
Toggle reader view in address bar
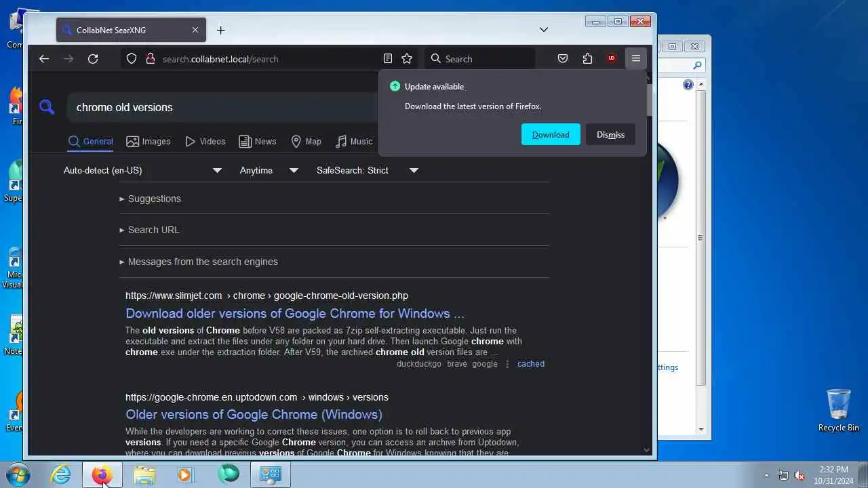pyautogui.click(x=388, y=59)
